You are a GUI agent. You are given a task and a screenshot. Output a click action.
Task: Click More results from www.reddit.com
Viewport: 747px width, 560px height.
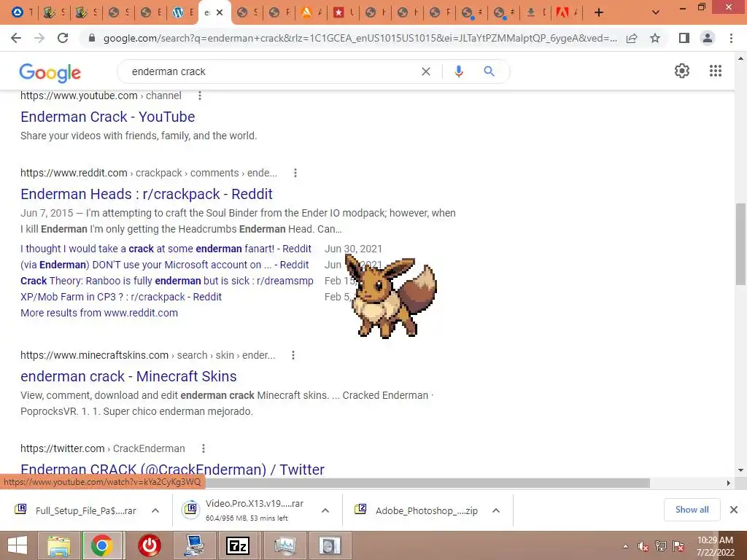tap(99, 313)
